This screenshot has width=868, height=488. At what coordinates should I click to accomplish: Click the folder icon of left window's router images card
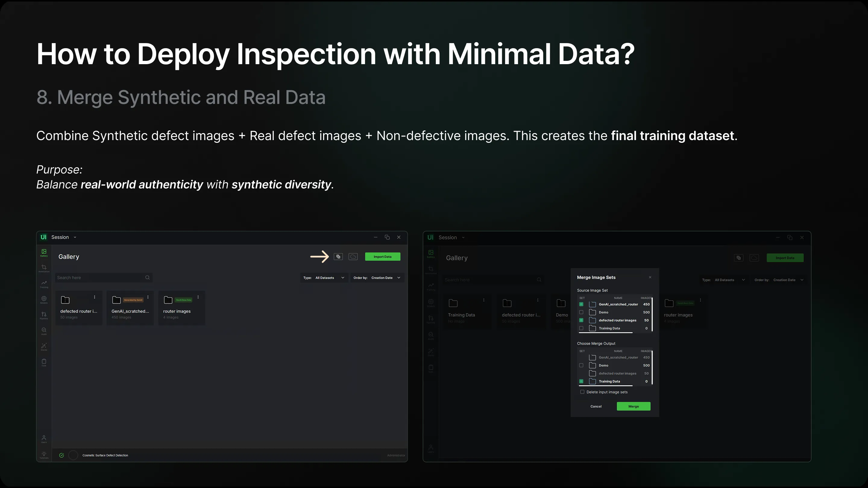(168, 300)
